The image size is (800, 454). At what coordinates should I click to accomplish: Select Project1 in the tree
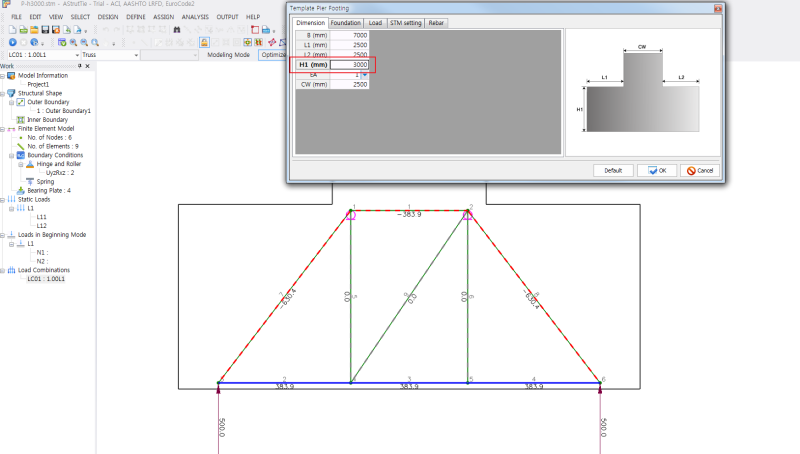coord(38,85)
